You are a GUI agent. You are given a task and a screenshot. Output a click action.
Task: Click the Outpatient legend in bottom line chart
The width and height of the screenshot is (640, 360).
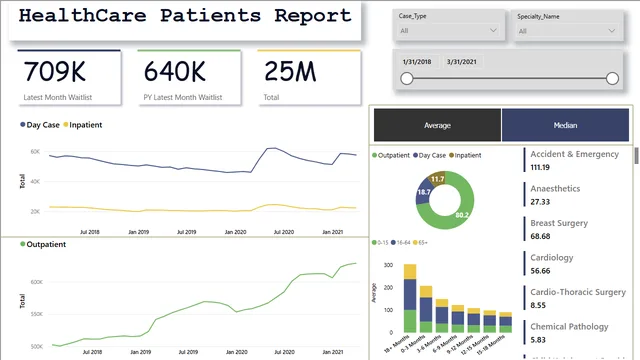coord(43,244)
